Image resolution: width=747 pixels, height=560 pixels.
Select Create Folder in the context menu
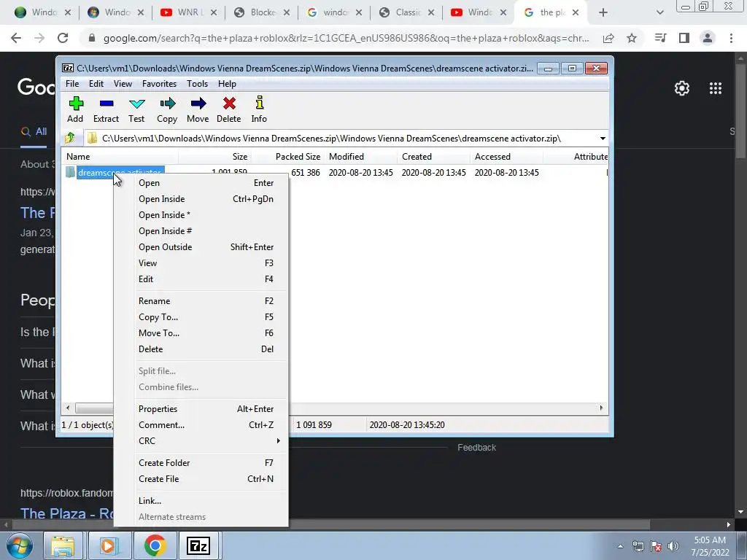(x=201, y=463)
